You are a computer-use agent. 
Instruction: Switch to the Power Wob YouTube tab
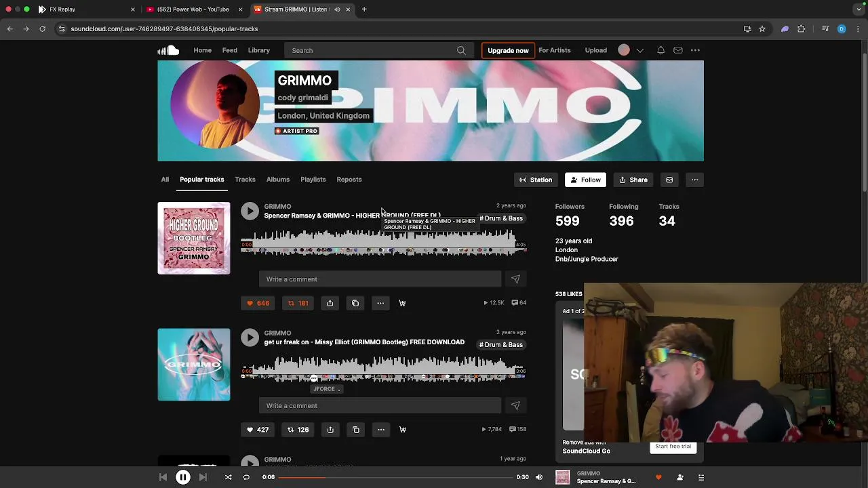[x=193, y=9]
